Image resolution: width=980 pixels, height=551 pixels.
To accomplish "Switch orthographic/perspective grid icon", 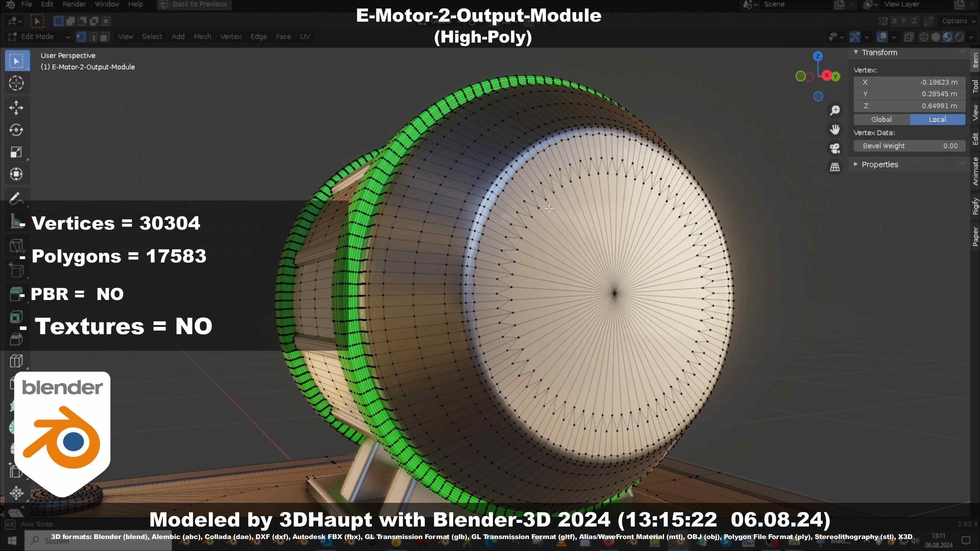I will click(x=835, y=167).
